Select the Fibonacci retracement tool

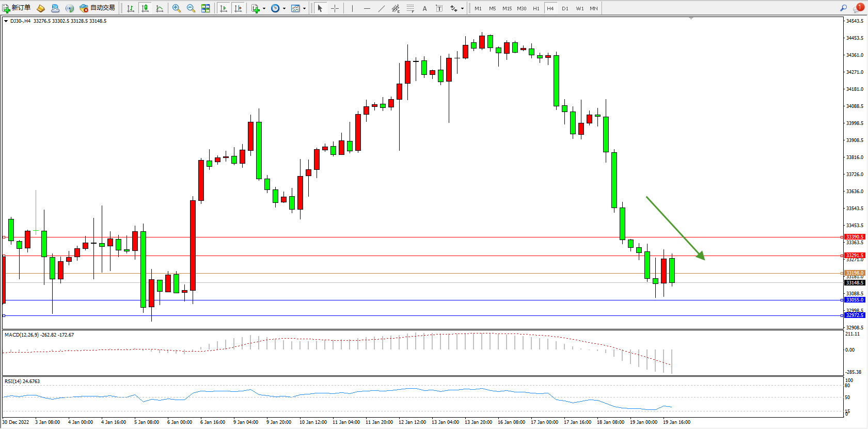[411, 8]
